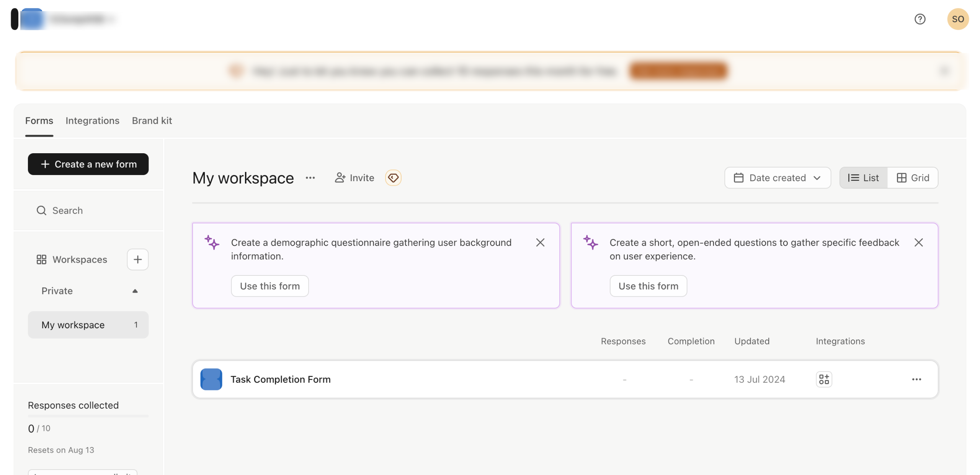Click the diamond upgrade badge icon
980x475 pixels.
click(393, 178)
